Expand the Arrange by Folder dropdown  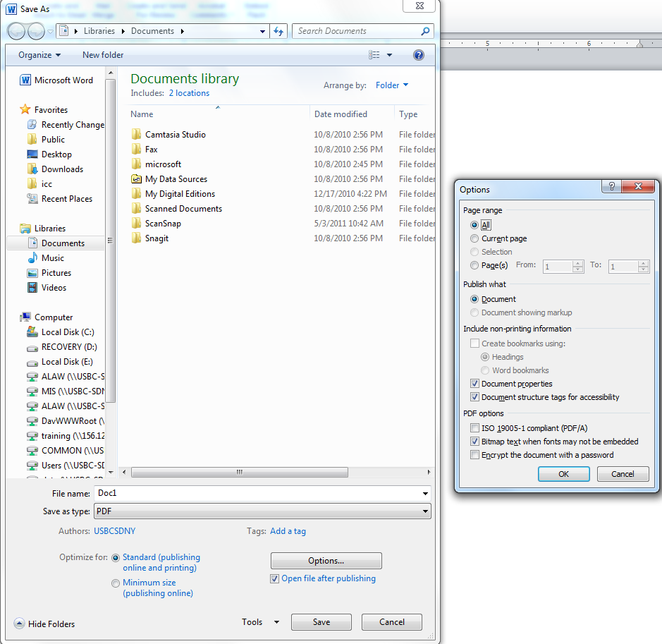(392, 85)
